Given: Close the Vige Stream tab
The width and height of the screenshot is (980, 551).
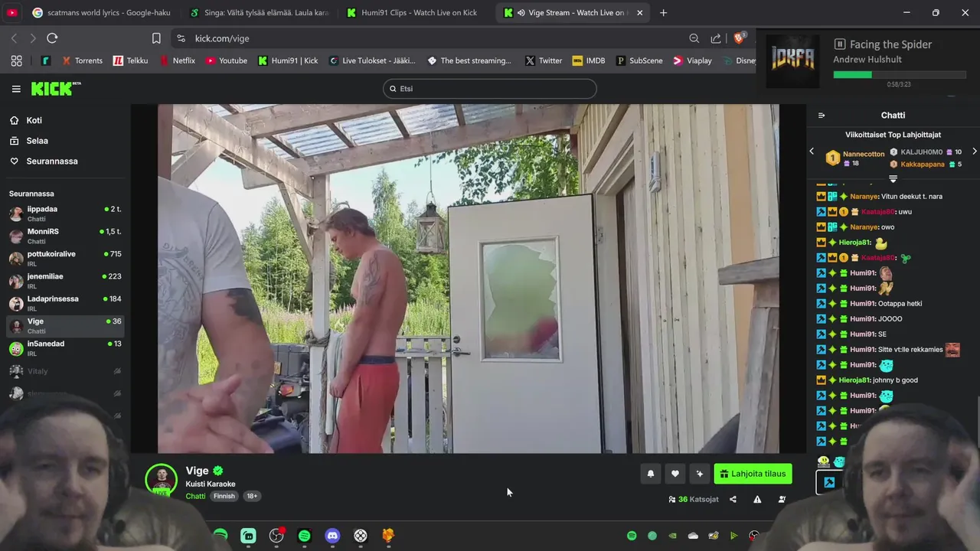Looking at the screenshot, I should tap(640, 12).
